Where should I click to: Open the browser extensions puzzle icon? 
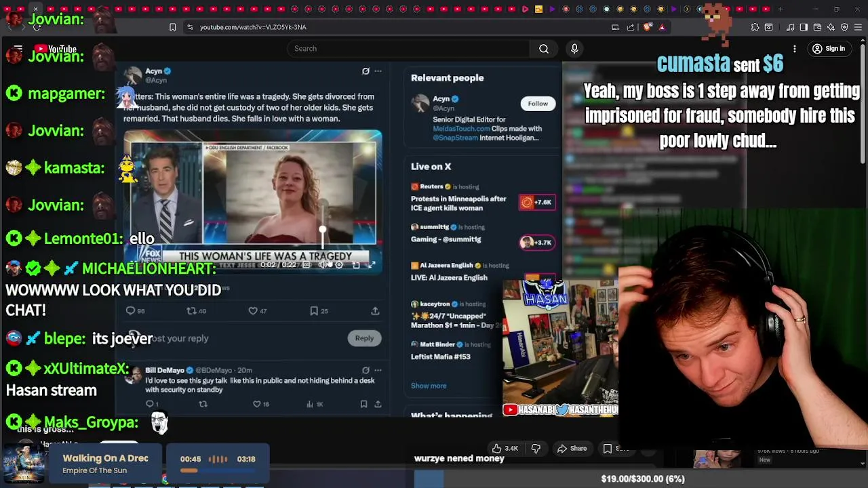pyautogui.click(x=755, y=27)
